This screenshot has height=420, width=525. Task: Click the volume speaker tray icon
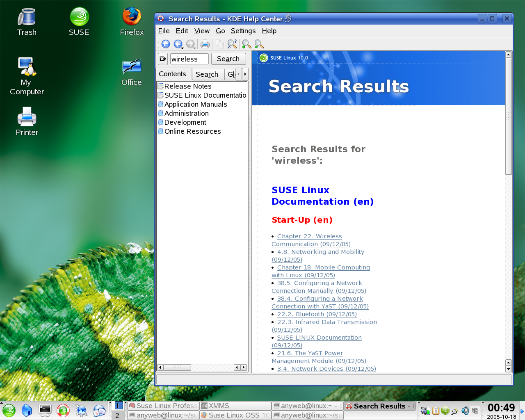pos(465,411)
